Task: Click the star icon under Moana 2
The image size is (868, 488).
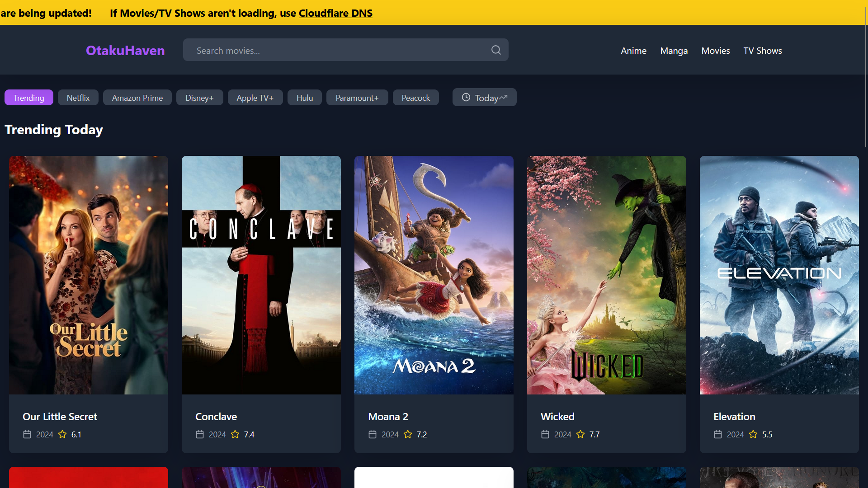Action: point(408,434)
